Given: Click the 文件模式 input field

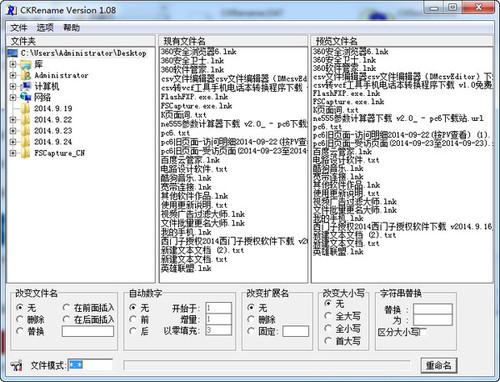Looking at the screenshot, I should click(90, 365).
